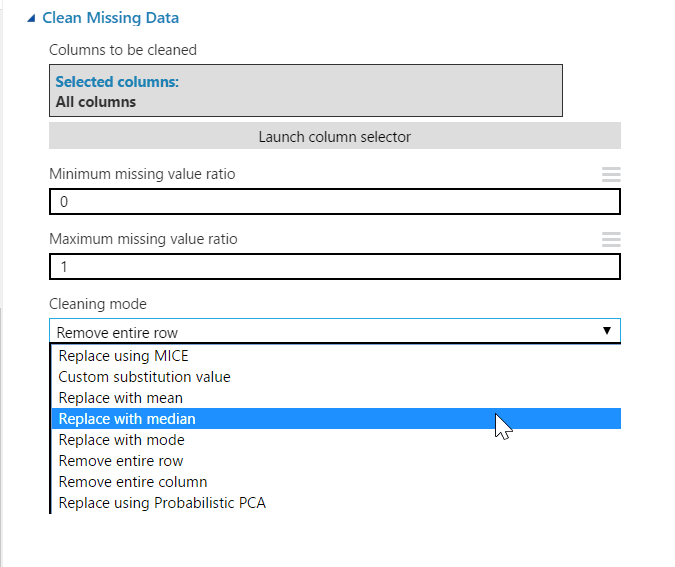Click the Cleaning mode dropdown arrow
This screenshot has height=567, width=675.
[x=606, y=331]
